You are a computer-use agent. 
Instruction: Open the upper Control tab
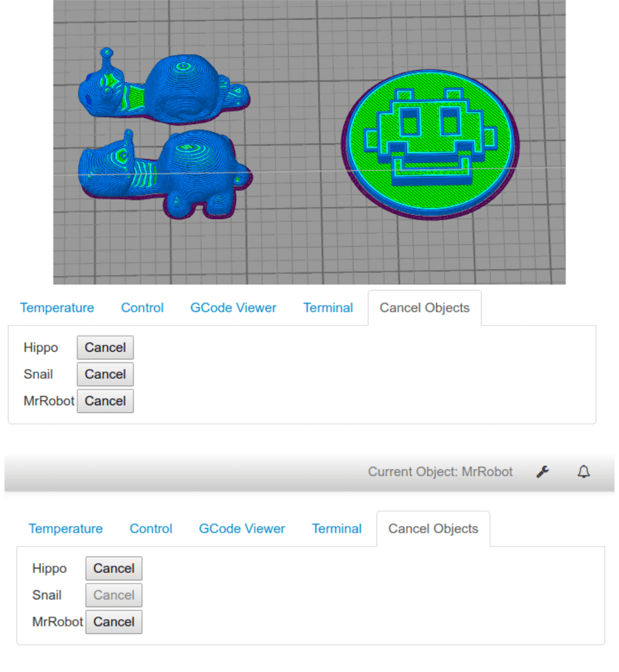click(143, 308)
